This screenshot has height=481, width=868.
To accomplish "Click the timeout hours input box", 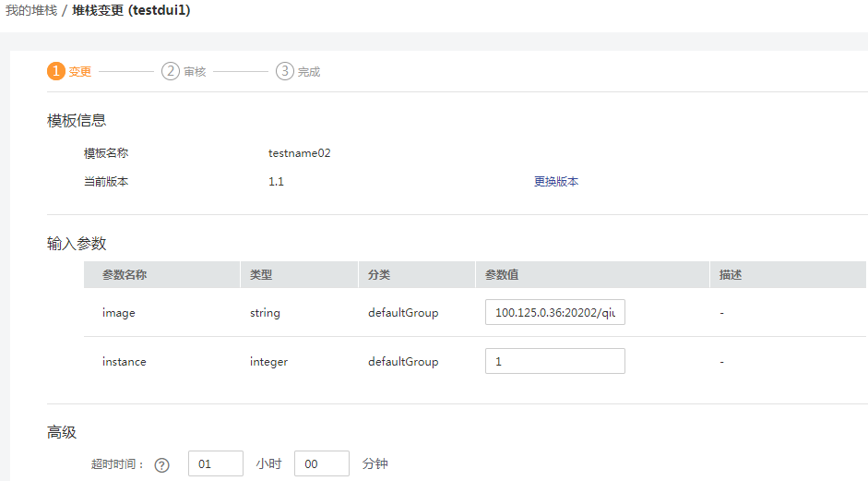I will tap(215, 463).
